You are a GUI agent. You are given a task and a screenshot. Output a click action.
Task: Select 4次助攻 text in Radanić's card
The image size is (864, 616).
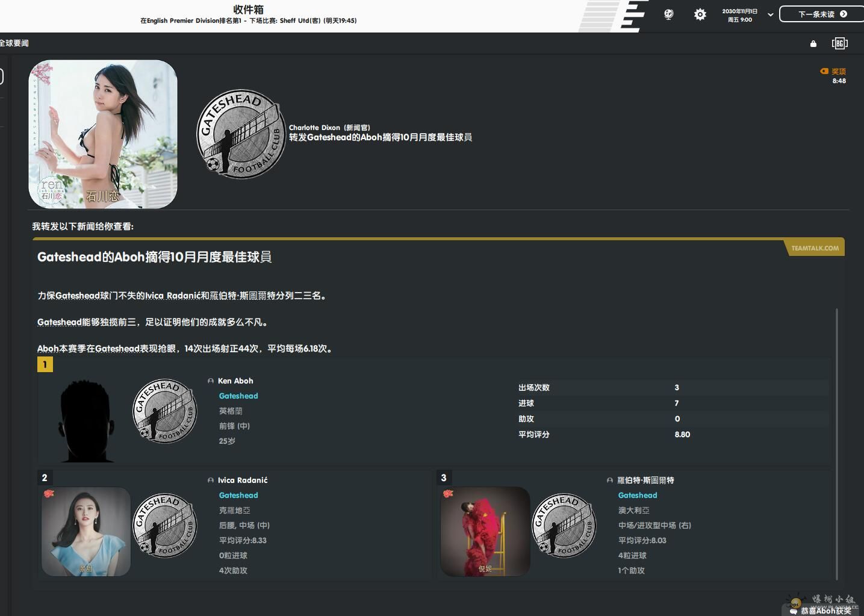click(x=233, y=571)
